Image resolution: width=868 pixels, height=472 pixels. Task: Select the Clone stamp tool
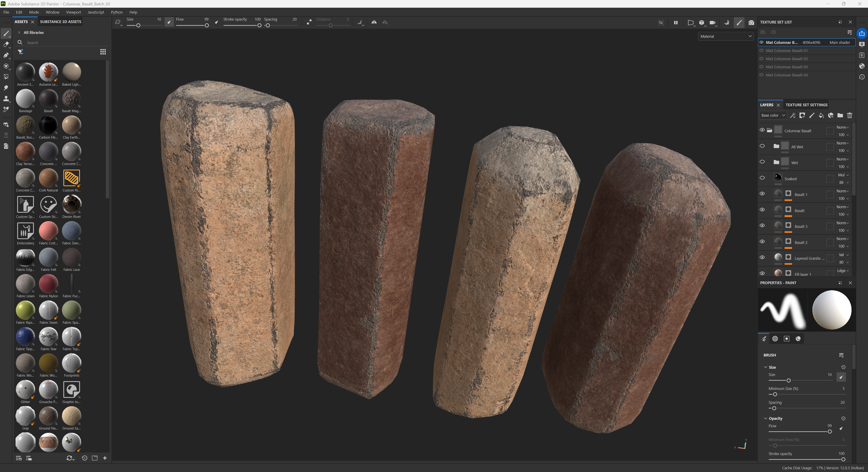point(6,98)
